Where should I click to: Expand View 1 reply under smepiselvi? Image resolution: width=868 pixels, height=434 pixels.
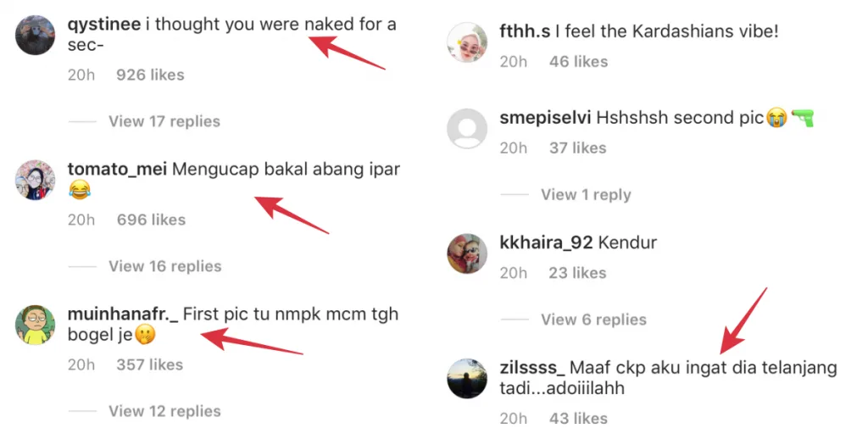[x=586, y=194]
